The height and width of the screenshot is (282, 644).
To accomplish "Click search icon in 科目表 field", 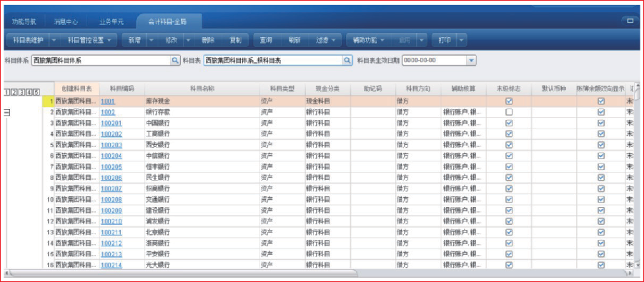I will (x=347, y=61).
